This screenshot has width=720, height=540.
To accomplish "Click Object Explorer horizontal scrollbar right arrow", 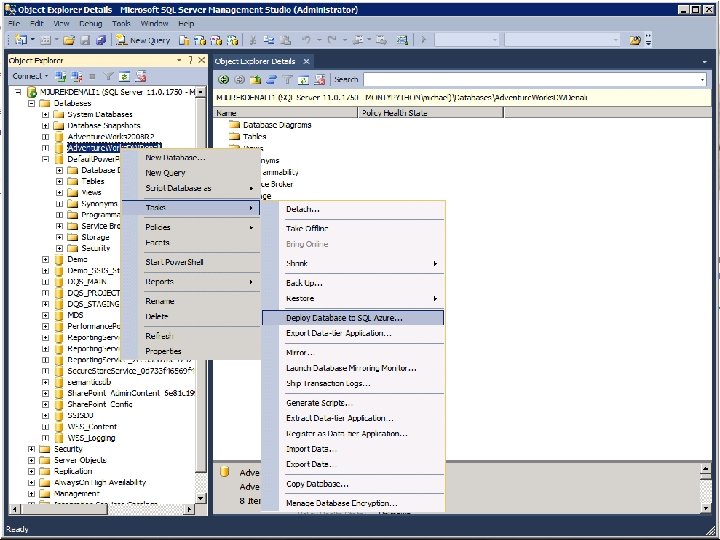I will pyautogui.click(x=189, y=509).
